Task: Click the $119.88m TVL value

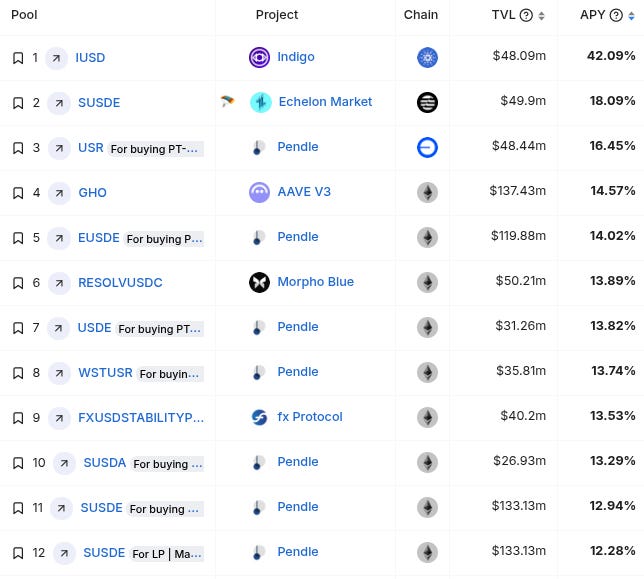Action: 518,236
